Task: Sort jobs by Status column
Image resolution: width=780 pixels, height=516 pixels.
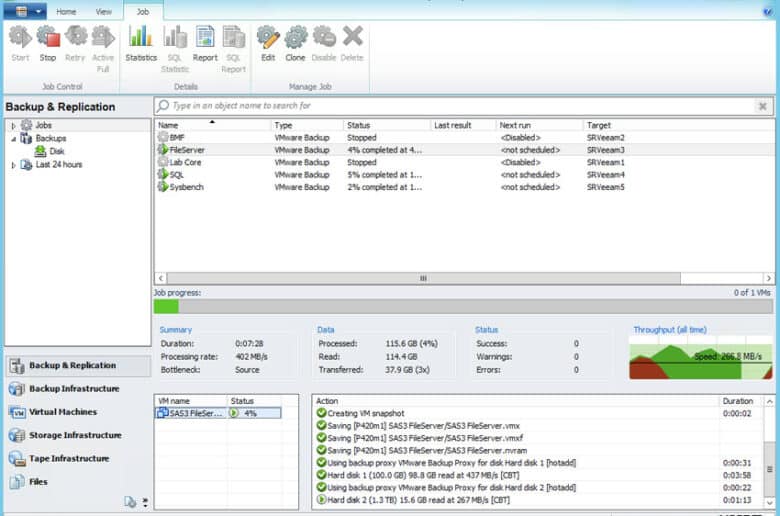Action: 387,125
